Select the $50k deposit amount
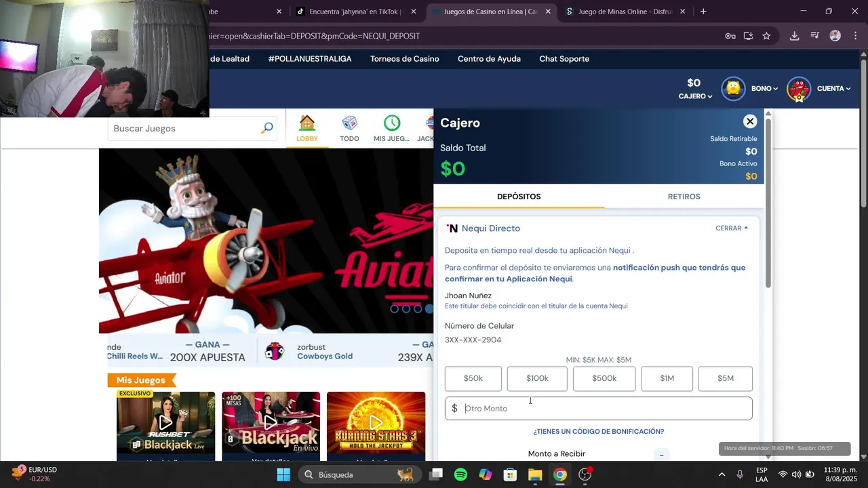Image resolution: width=868 pixels, height=488 pixels. point(473,379)
